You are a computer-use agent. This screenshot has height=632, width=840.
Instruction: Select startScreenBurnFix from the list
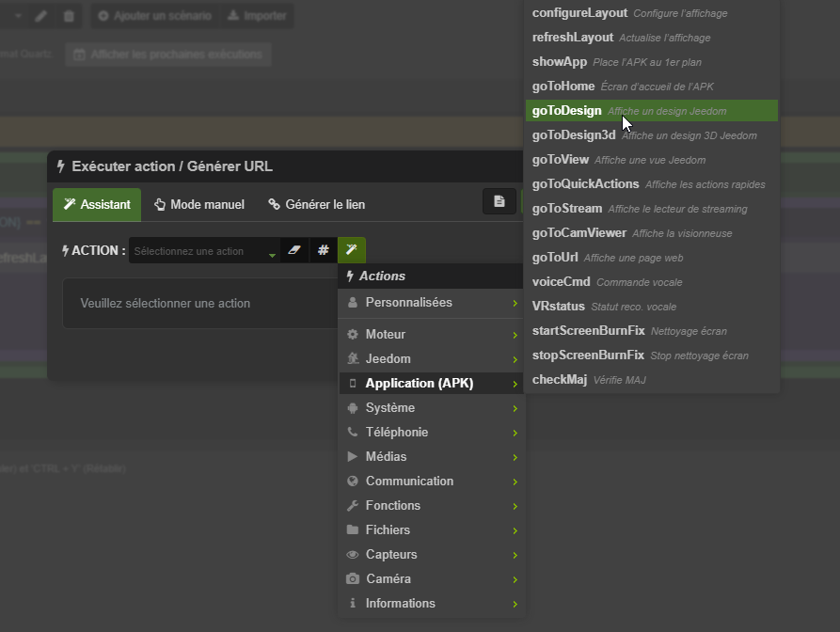click(x=652, y=331)
